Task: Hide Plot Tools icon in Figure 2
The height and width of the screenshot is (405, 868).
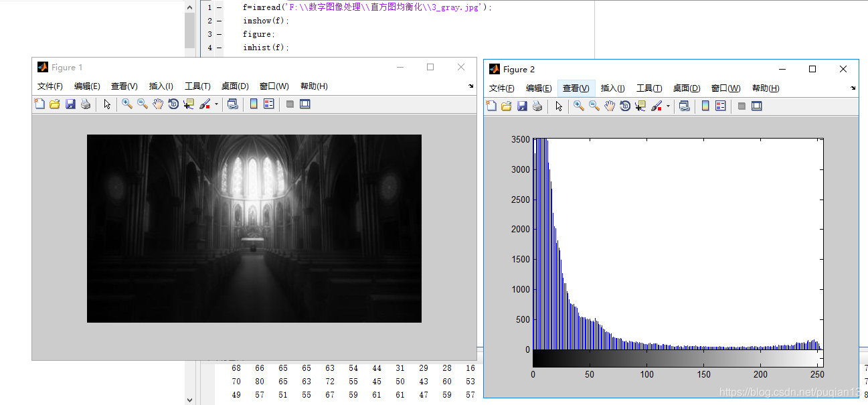Action: pos(742,106)
